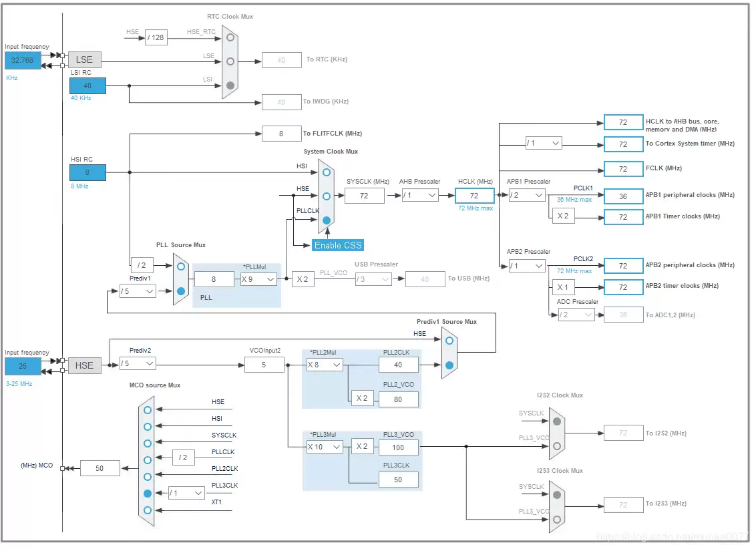Viewport: 756px width, 549px height.
Task: Edit the MCO output value field
Action: coord(100,468)
